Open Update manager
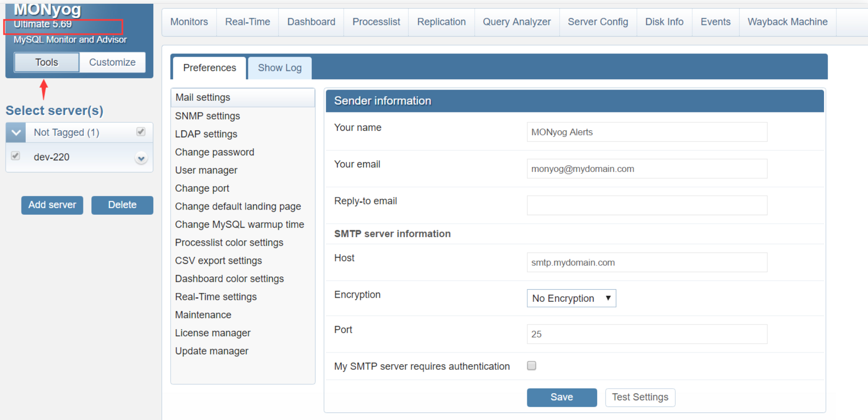The width and height of the screenshot is (868, 420). 212,351
